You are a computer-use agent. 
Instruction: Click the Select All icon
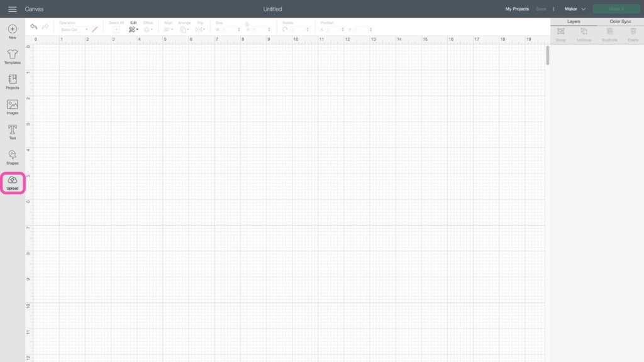116,30
